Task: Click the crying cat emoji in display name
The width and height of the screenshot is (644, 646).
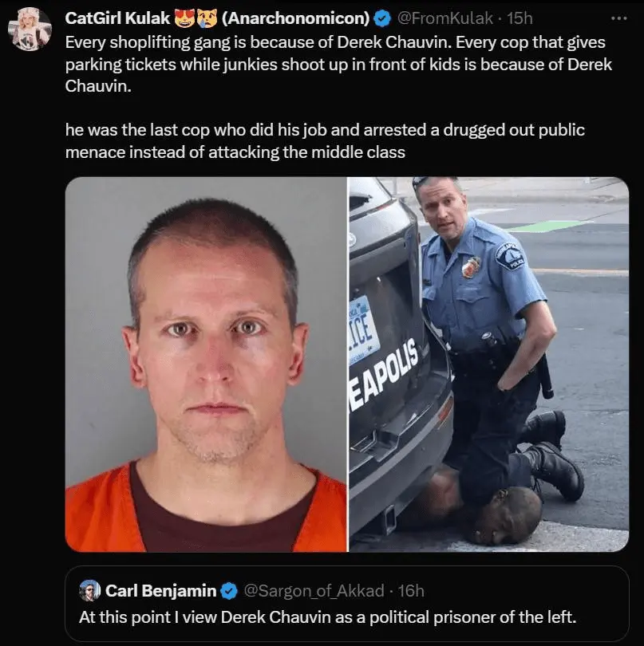Action: pos(207,18)
